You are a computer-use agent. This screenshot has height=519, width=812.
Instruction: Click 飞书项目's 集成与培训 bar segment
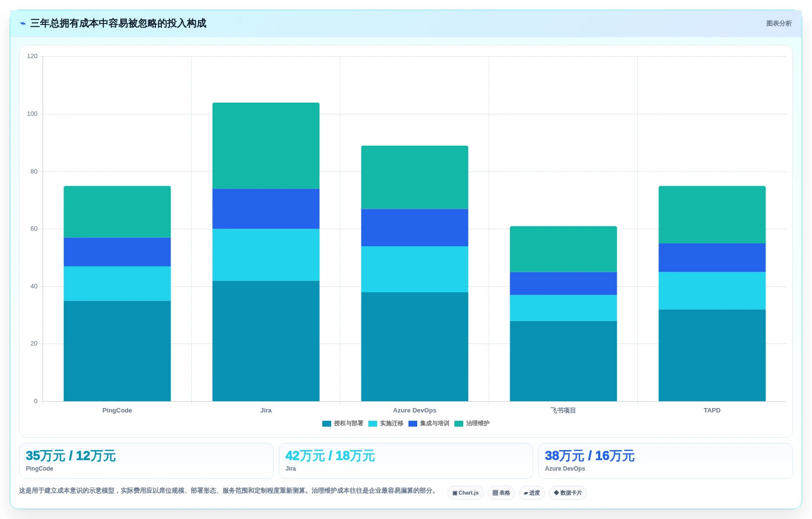tap(564, 283)
